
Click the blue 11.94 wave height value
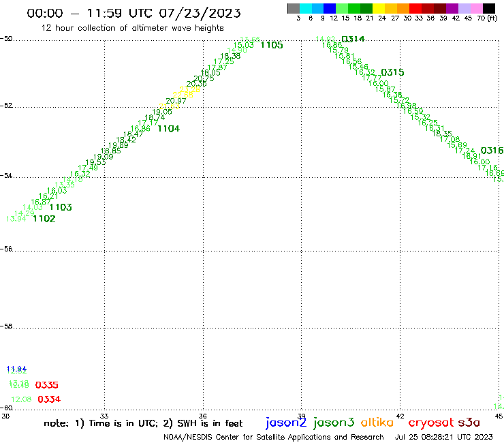pos(16,369)
